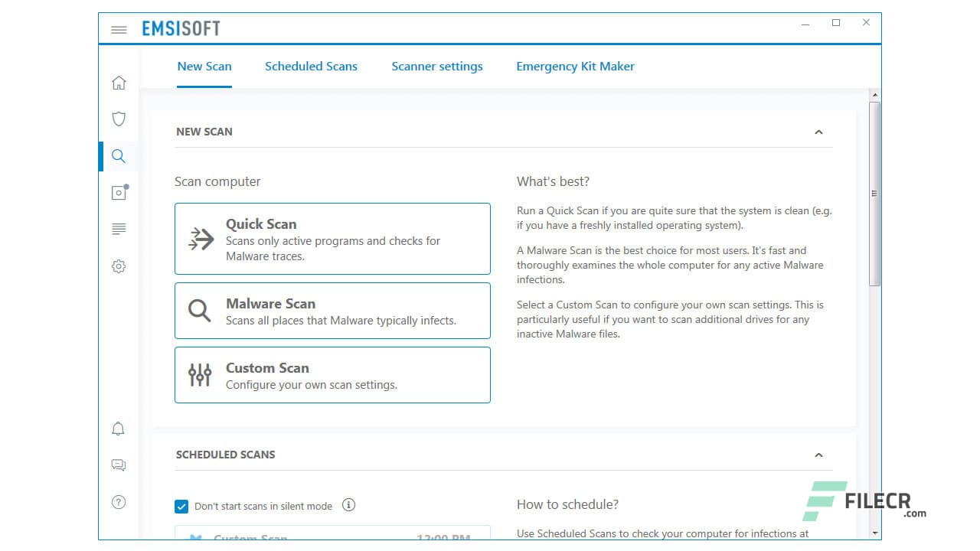Open the hamburger menu
Viewport: 980px width, 551px height.
coord(119,29)
